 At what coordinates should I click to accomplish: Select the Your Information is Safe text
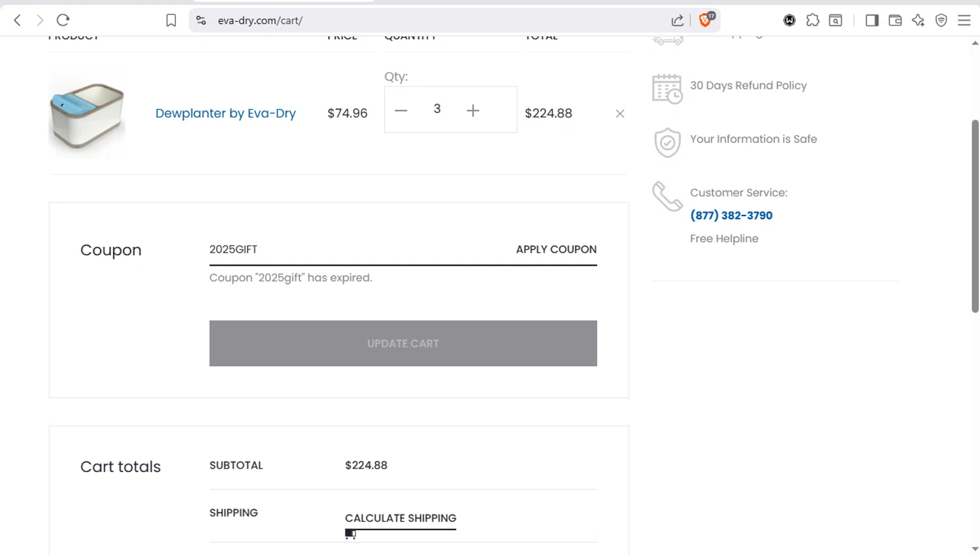753,139
